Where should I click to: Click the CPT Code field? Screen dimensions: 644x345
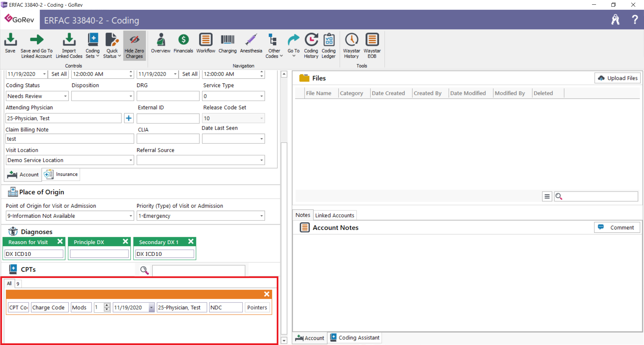[x=18, y=307]
